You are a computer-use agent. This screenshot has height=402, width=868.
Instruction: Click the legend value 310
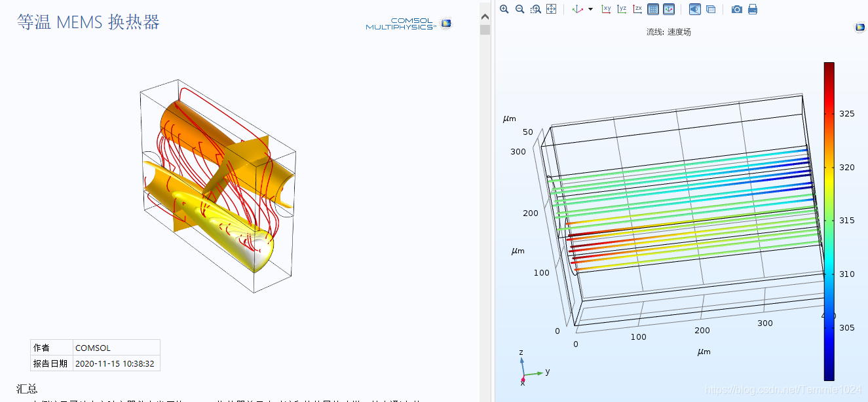847,274
